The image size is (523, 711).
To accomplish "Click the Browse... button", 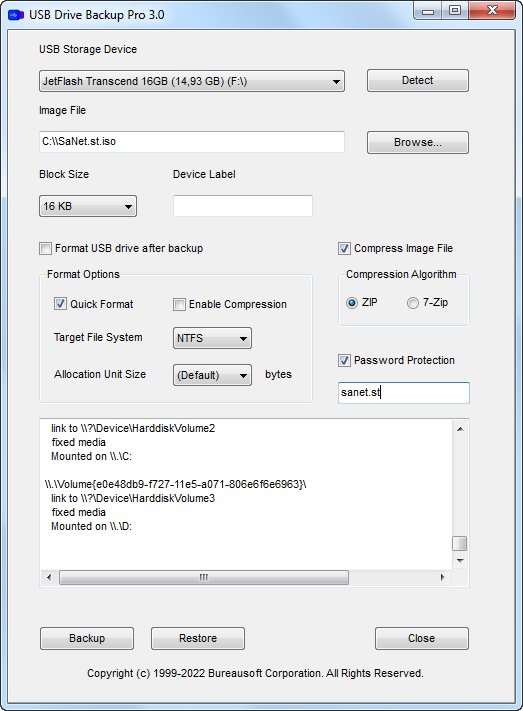I will pyautogui.click(x=417, y=142).
